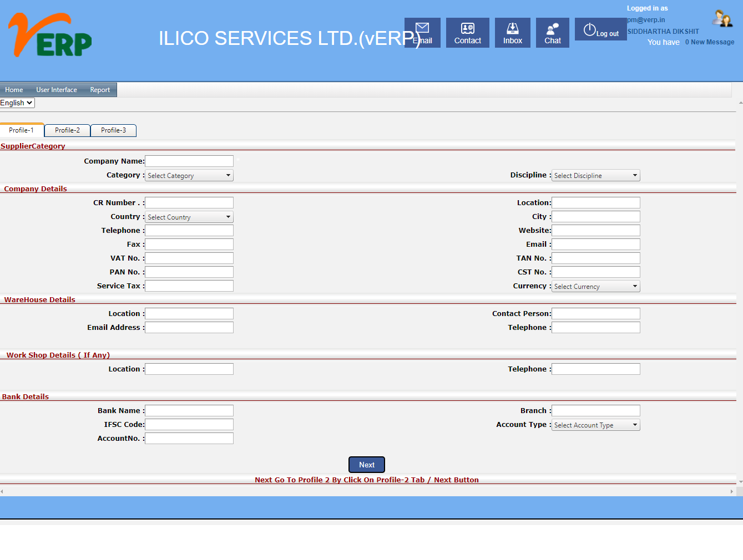Click the Next button
This screenshot has height=560, width=743.
pos(367,465)
